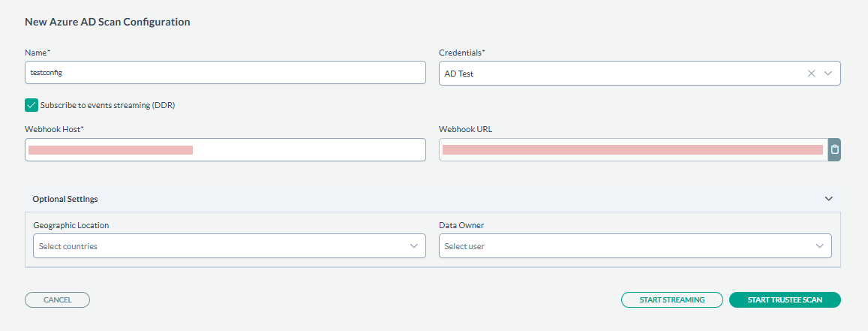868x331 pixels.
Task: Collapse Optional Settings using the chevron
Action: 828,199
